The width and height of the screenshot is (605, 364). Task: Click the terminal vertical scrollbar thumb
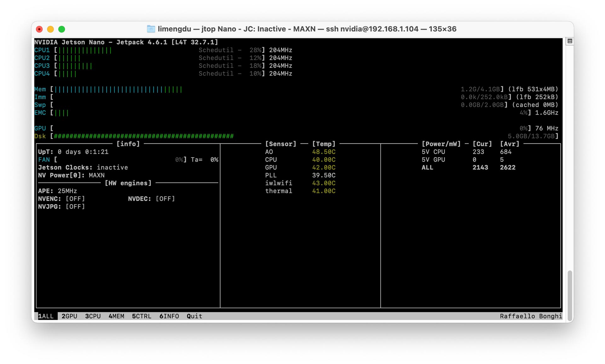point(570,295)
